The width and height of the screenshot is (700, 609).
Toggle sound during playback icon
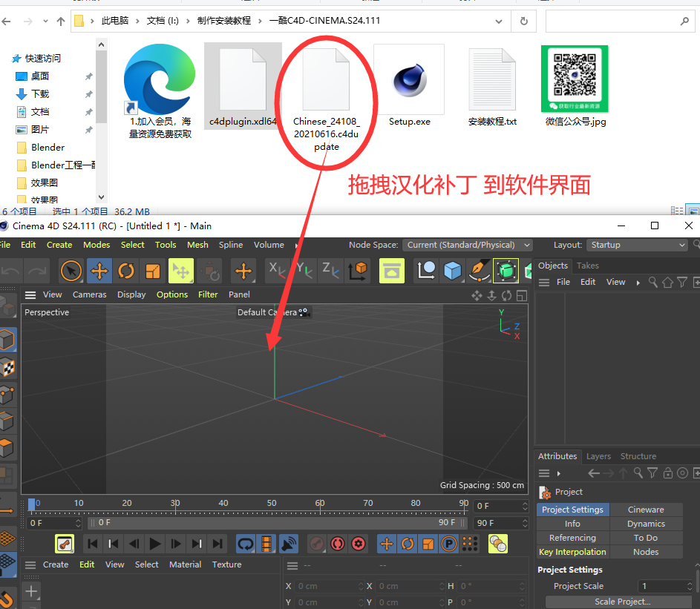coord(289,544)
